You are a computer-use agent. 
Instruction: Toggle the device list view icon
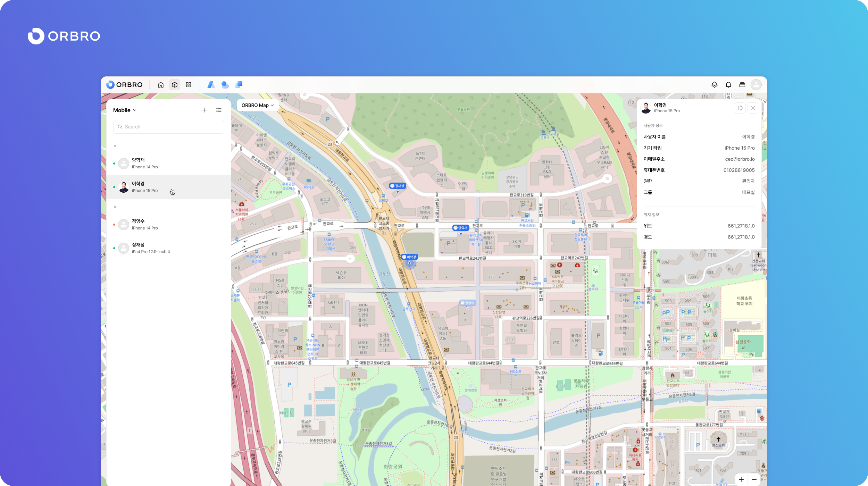pyautogui.click(x=219, y=110)
